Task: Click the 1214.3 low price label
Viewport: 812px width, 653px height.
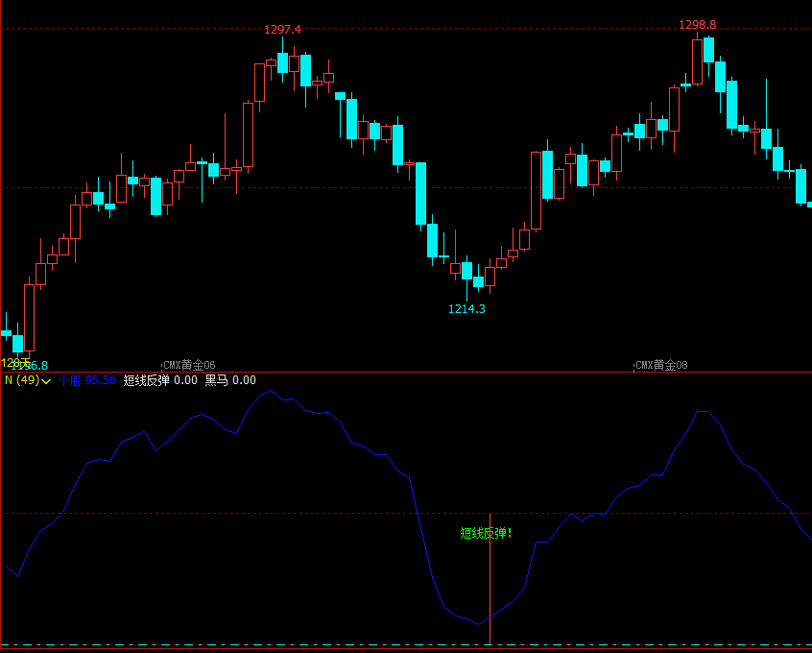Action: point(466,309)
